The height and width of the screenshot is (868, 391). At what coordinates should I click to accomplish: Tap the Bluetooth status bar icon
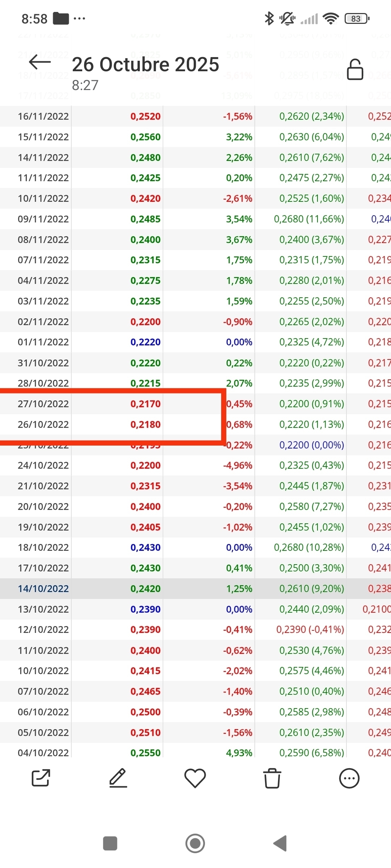[269, 18]
